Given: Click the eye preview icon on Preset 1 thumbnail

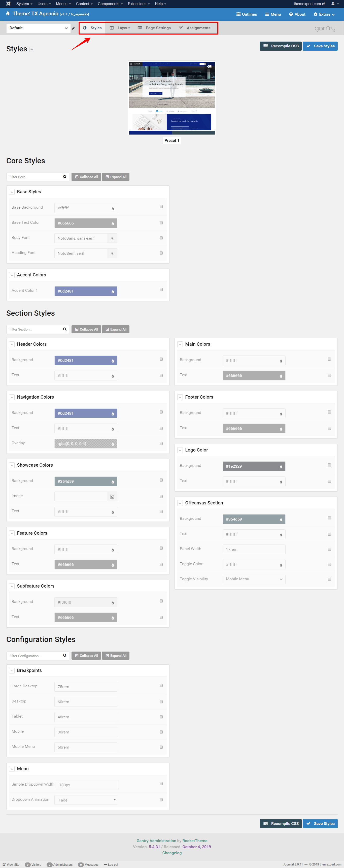Looking at the screenshot, I should click(210, 66).
